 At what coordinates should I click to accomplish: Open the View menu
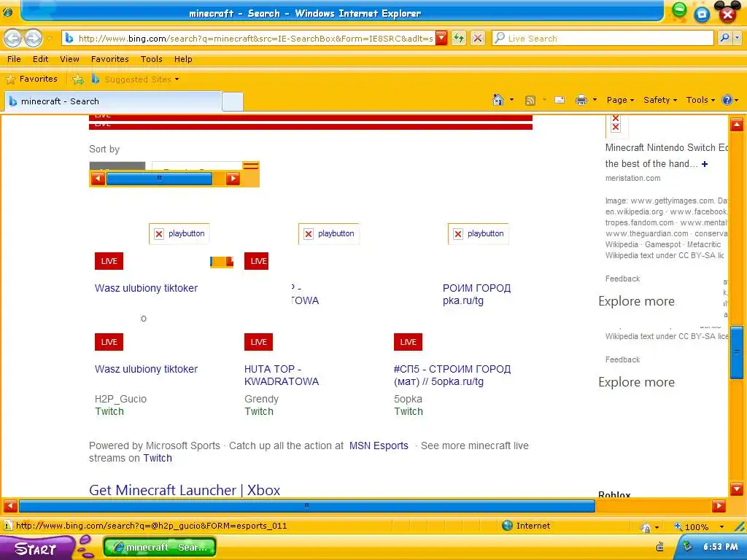coord(69,59)
